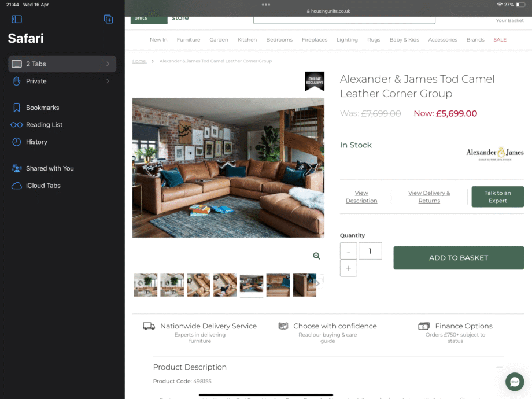Open the live chat bubble
The image size is (532, 399).
[x=515, y=382]
